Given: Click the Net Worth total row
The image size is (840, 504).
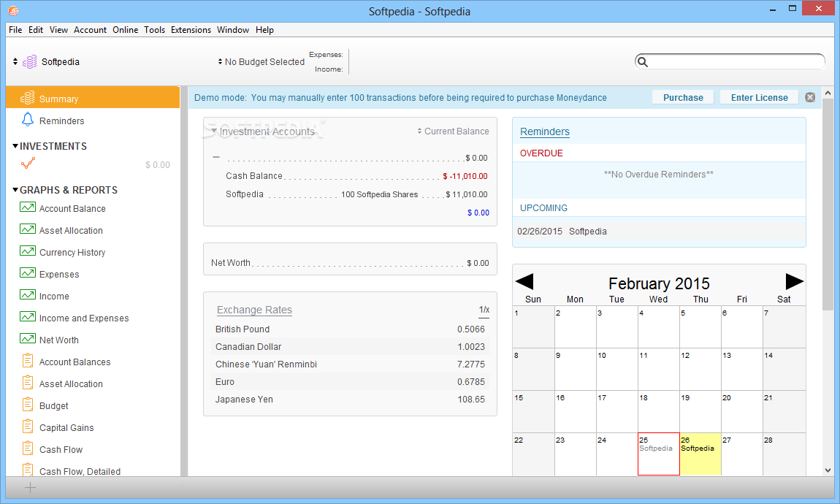Looking at the screenshot, I should (x=350, y=263).
